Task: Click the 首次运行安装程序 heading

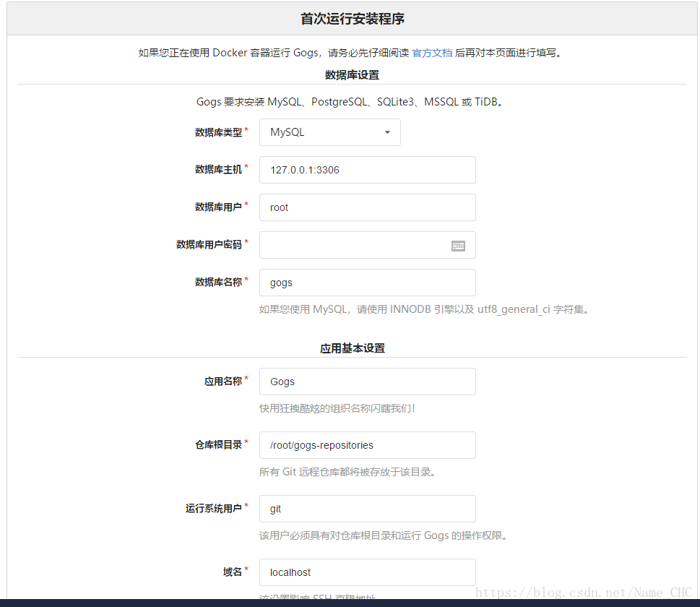Action: point(353,19)
